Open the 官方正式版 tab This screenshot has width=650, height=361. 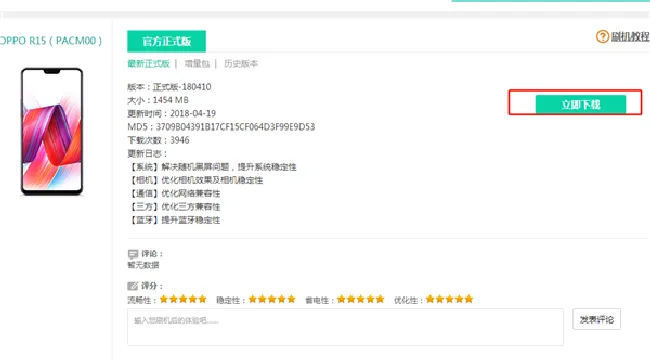point(166,41)
